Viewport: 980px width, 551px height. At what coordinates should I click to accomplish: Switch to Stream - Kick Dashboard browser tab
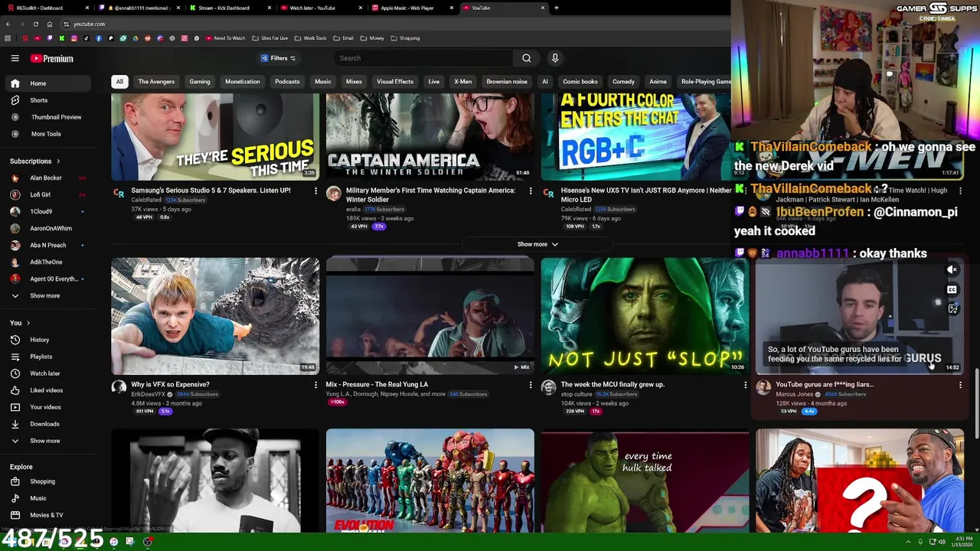click(228, 8)
